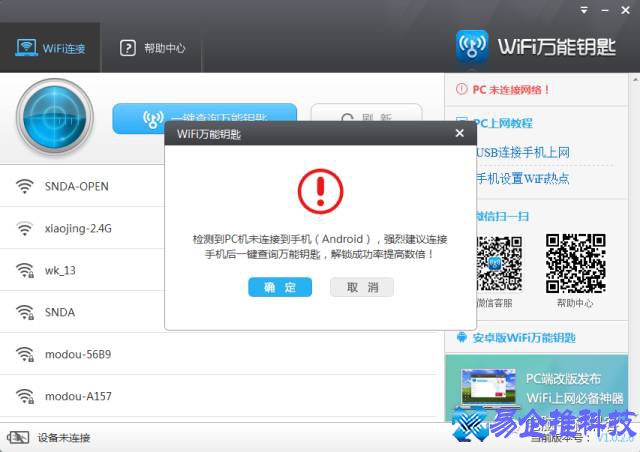Click the SNDA-OPEN wifi signal icon
The height and width of the screenshot is (452, 640).
point(24,186)
